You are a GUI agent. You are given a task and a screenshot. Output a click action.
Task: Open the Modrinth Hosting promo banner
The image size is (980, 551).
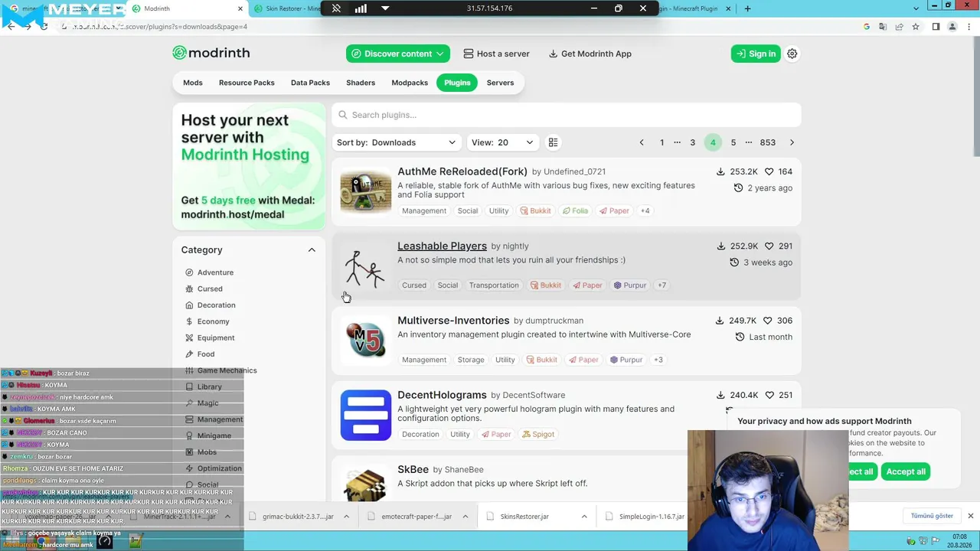tap(249, 166)
